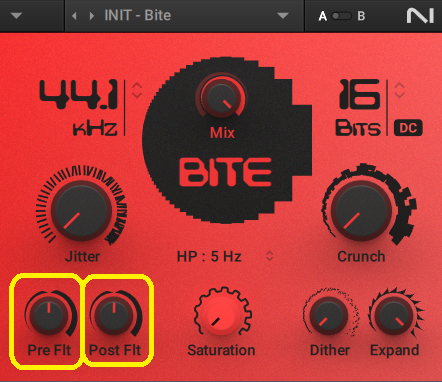Open the main menu dropdown at top-left
This screenshot has height=382, width=442.
click(x=16, y=16)
